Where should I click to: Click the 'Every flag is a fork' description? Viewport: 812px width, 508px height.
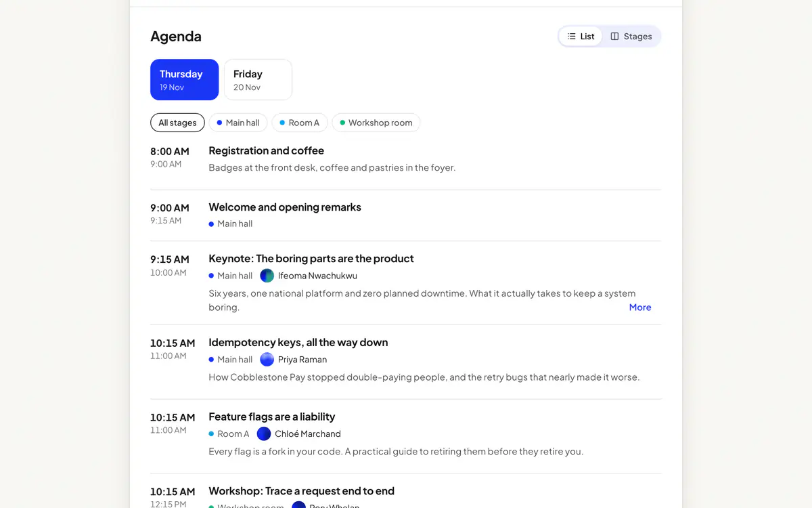(396, 452)
